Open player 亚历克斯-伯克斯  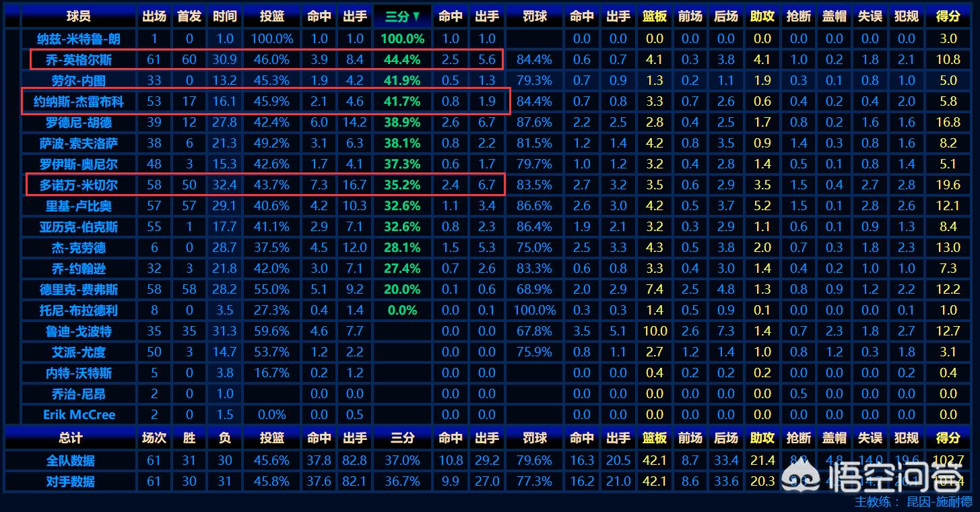tap(79, 227)
